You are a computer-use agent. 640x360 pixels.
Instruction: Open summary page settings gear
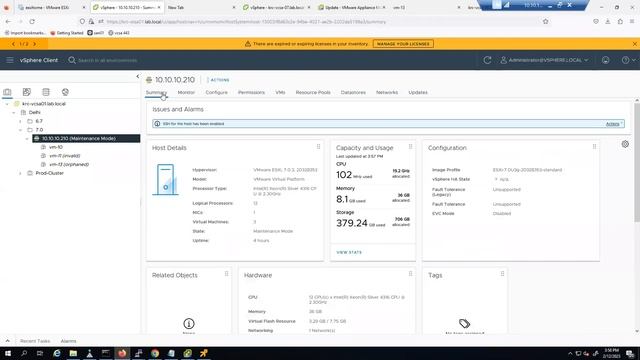(625, 144)
